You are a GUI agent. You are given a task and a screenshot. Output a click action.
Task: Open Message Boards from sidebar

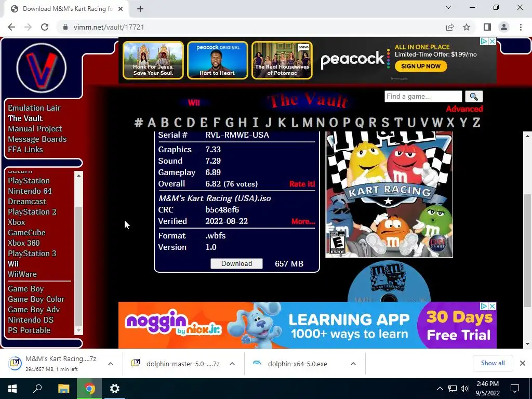pos(37,139)
